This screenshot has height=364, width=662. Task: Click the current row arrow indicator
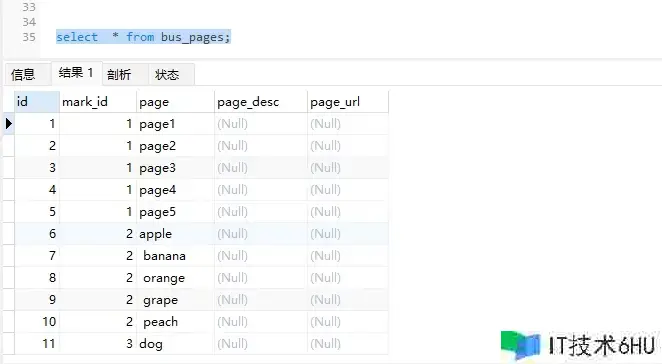point(8,124)
